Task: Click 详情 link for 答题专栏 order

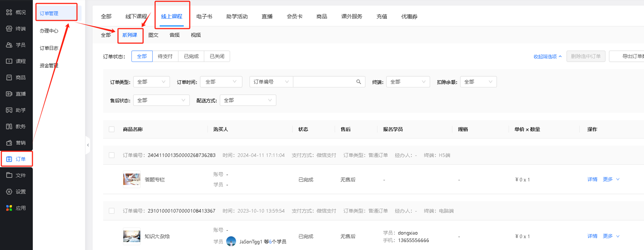Action: pos(592,180)
